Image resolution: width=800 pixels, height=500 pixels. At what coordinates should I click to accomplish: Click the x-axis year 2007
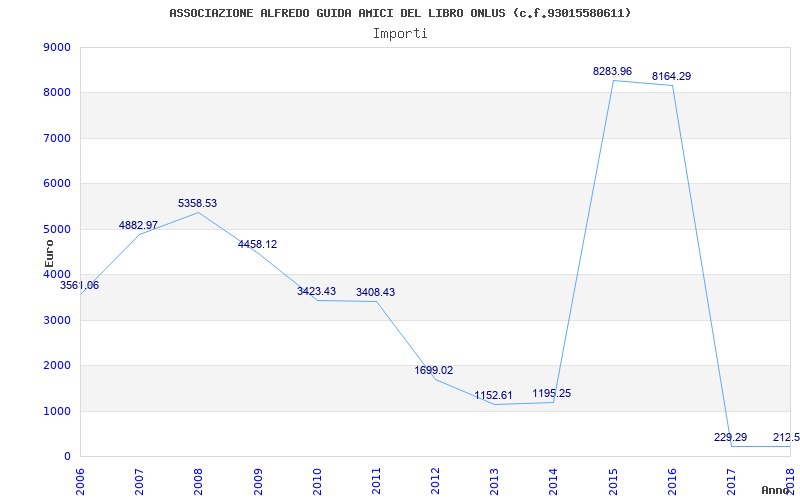(x=139, y=482)
